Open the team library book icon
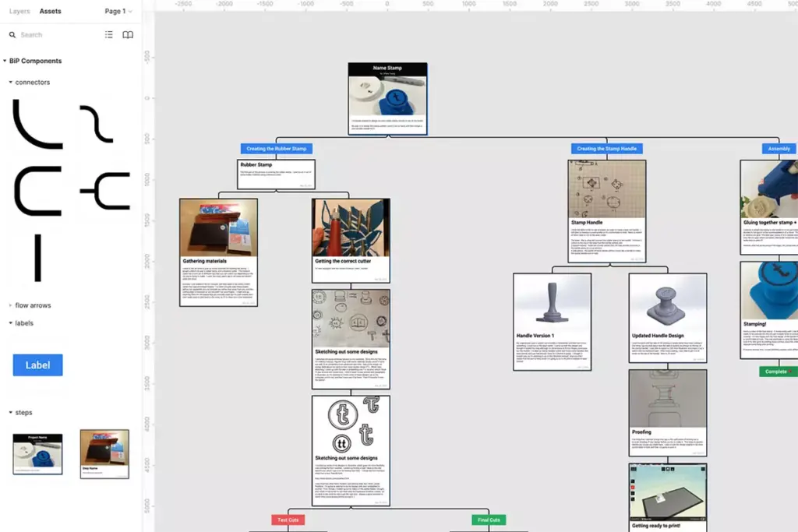This screenshot has width=798, height=532. pos(128,35)
